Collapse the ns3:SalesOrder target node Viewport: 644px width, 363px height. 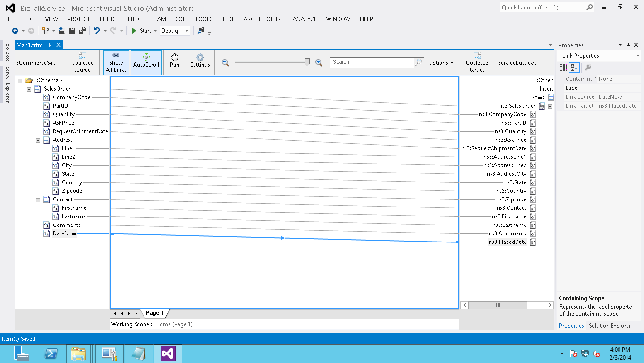coord(550,106)
